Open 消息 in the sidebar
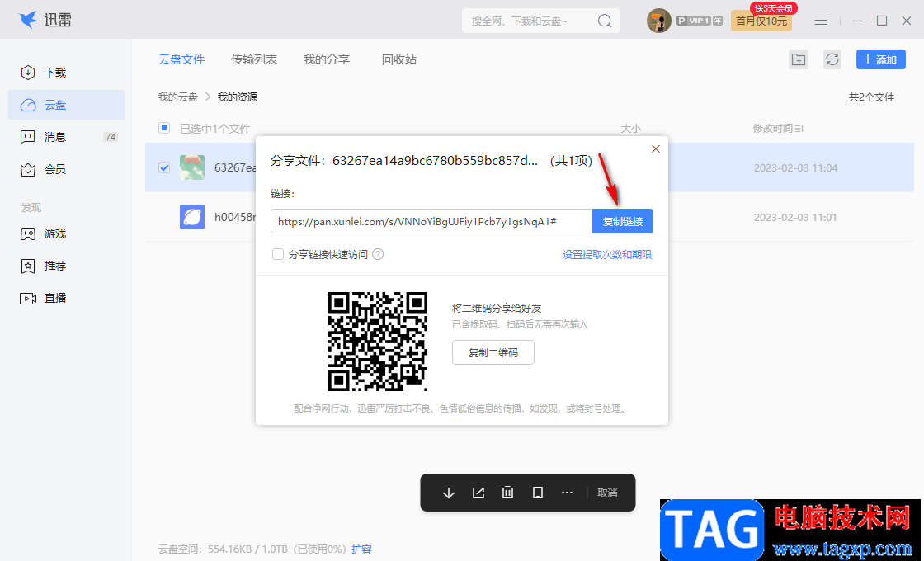Viewport: 924px width, 561px height. (x=66, y=137)
